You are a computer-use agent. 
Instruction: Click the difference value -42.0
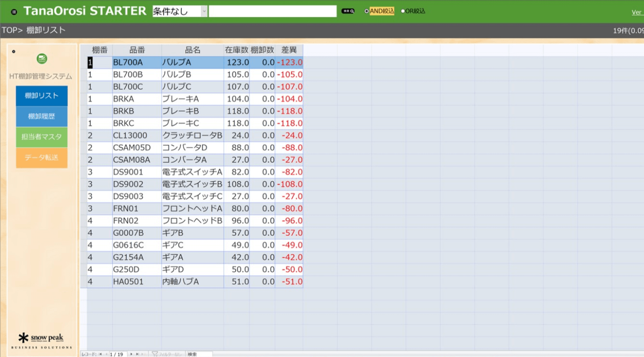(x=289, y=257)
